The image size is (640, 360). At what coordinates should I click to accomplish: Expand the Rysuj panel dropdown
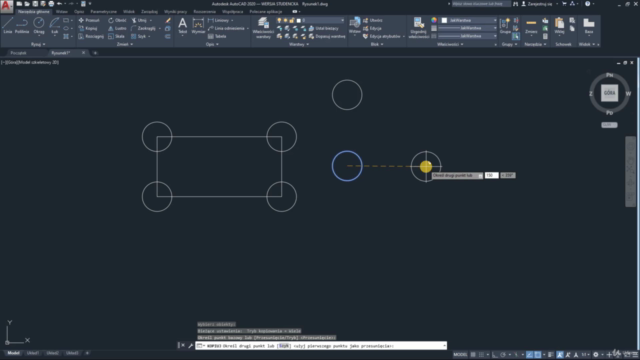pyautogui.click(x=38, y=44)
